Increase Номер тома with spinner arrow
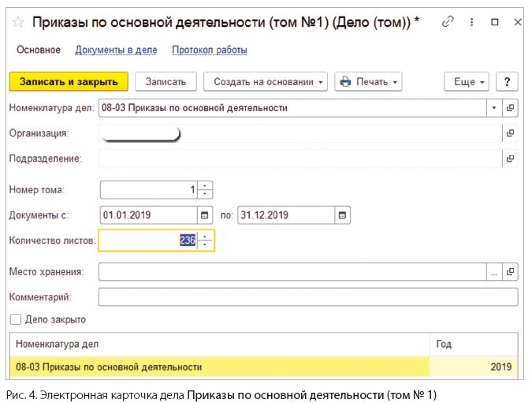The width and height of the screenshot is (532, 403). (205, 185)
